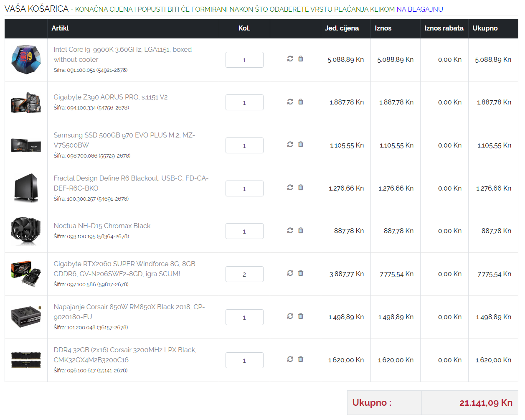Update quantity for Samsung SSD 970 EVO

tap(290, 145)
